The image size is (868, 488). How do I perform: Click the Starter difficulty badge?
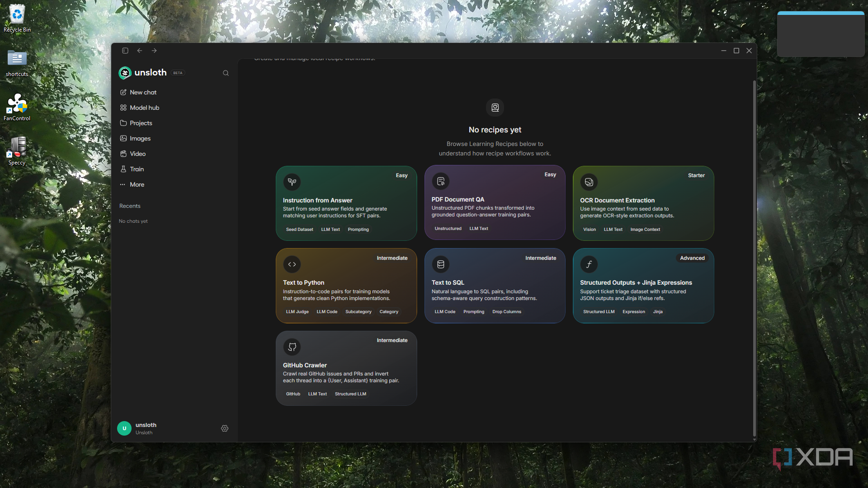696,175
